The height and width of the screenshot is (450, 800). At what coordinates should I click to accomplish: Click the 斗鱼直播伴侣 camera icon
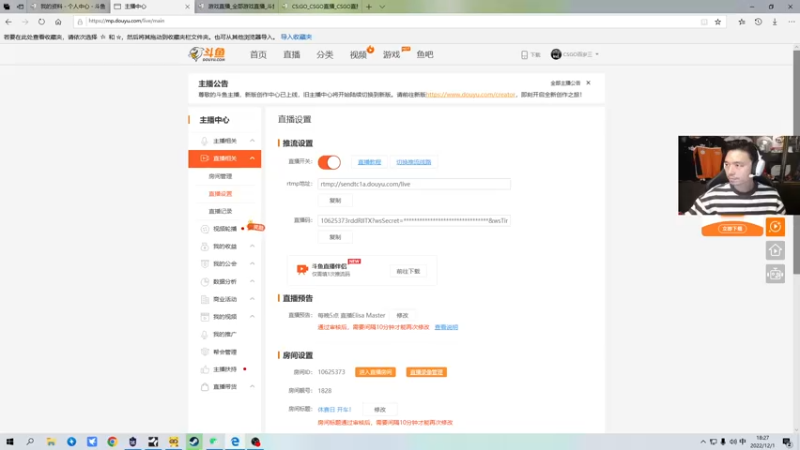302,269
